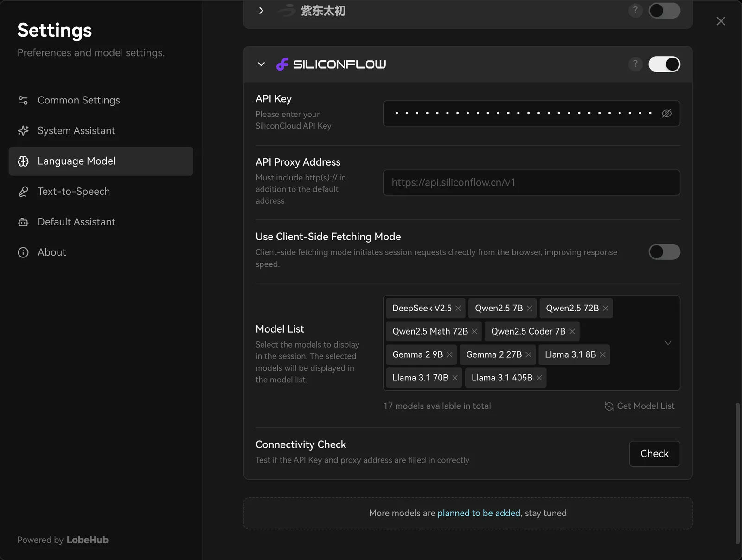Click the SiliconFlow logo icon
The height and width of the screenshot is (560, 742).
[x=282, y=64]
